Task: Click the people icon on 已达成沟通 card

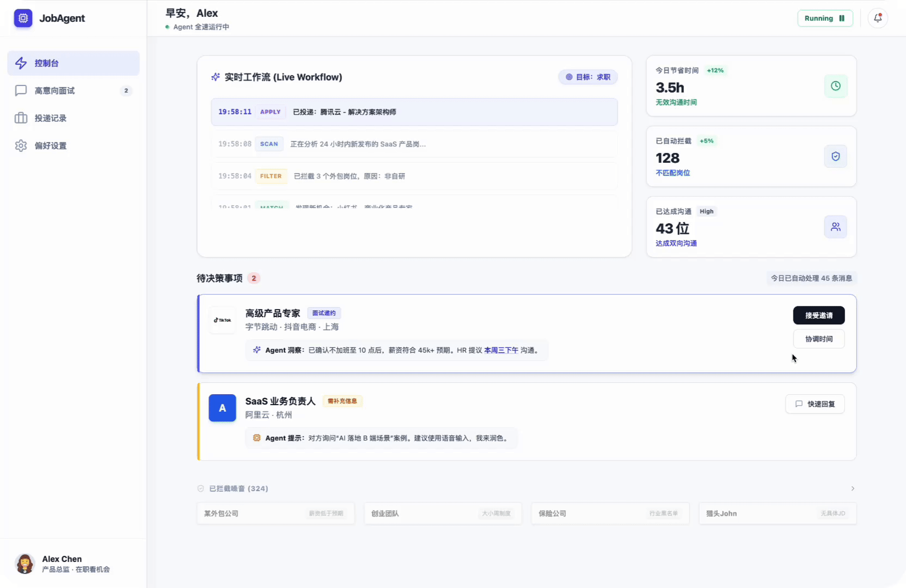Action: [x=836, y=227]
